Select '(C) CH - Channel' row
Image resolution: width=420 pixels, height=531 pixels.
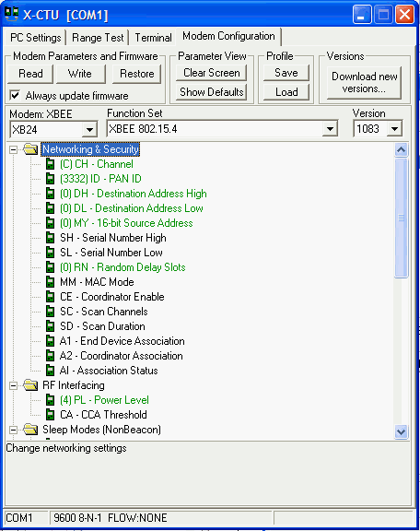(97, 164)
